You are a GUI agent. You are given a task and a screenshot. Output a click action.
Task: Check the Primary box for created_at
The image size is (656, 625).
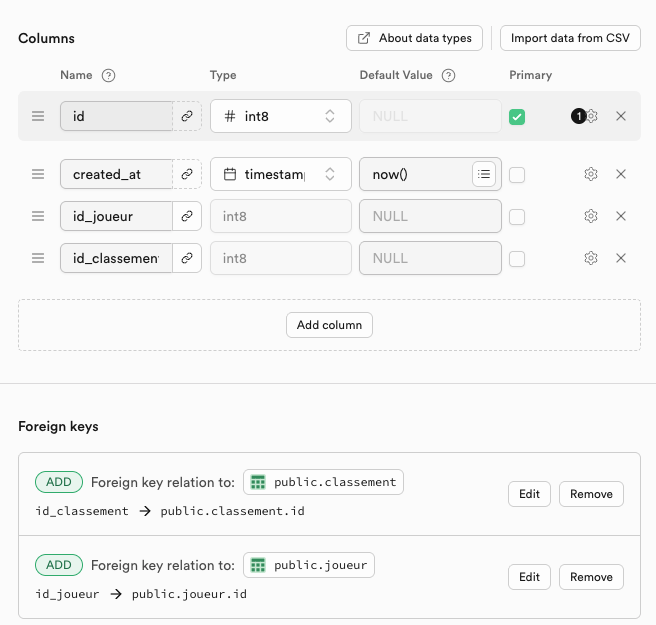pos(517,175)
